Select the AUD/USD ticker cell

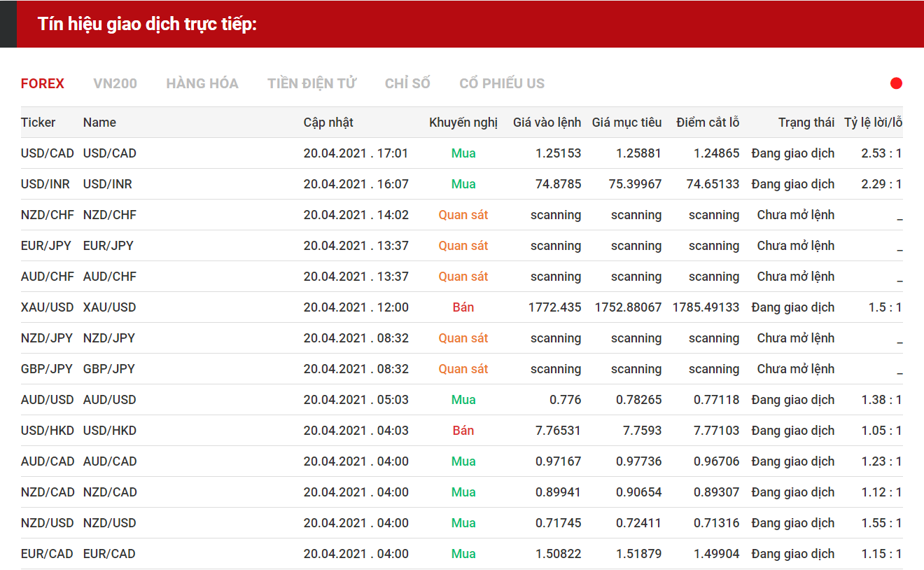(x=48, y=400)
